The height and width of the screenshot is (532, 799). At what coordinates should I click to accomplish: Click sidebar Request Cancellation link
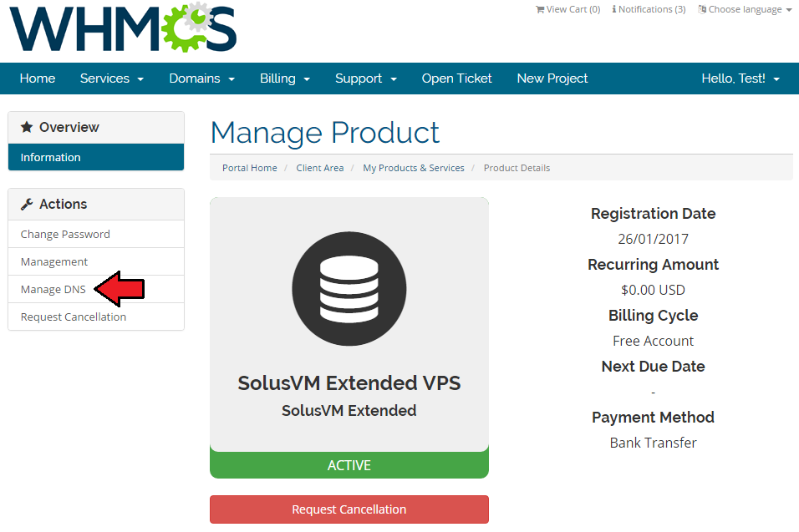coord(96,317)
